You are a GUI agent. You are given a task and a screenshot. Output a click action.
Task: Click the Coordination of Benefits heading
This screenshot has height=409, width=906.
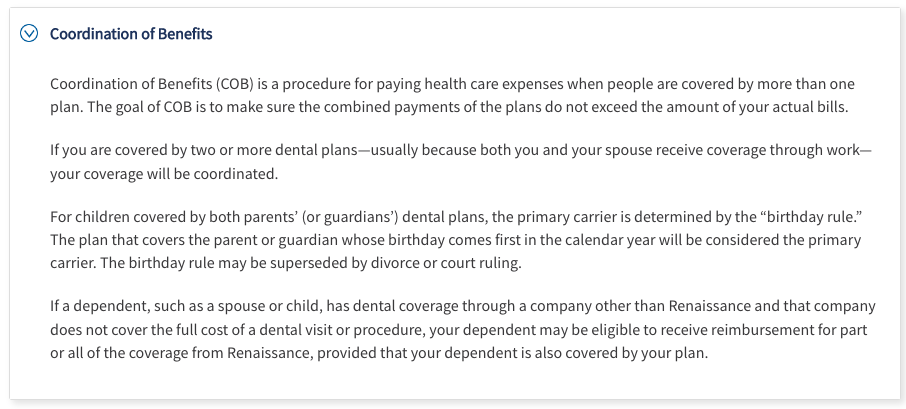131,34
